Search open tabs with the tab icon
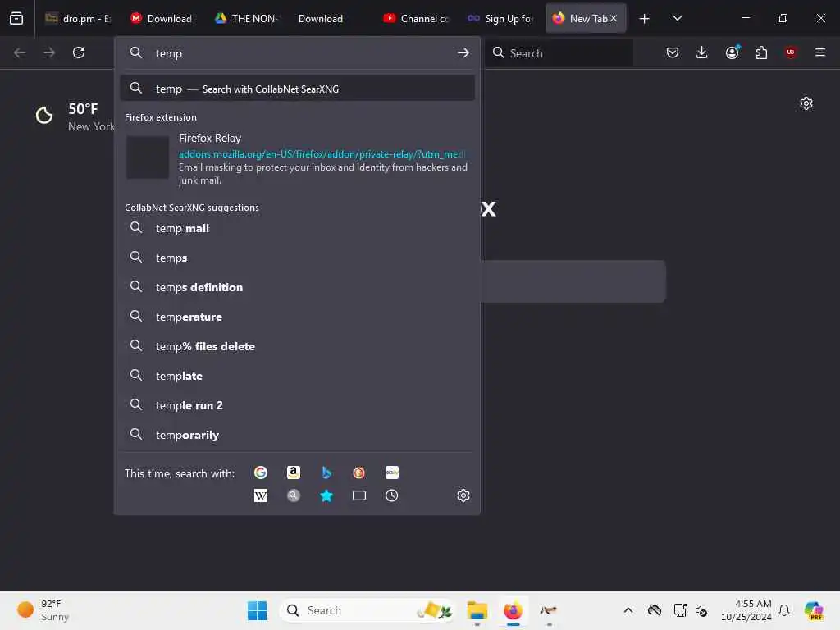The height and width of the screenshot is (630, 840). pyautogui.click(x=359, y=495)
